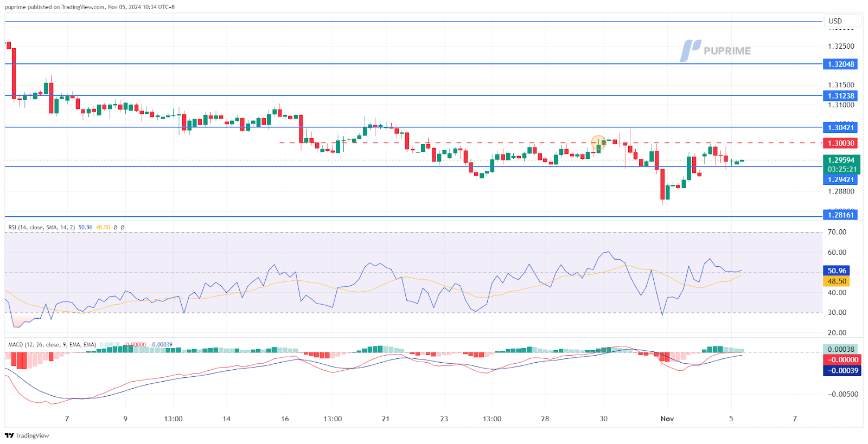
Task: Click the 14 date label on time axis
Action: 226,419
